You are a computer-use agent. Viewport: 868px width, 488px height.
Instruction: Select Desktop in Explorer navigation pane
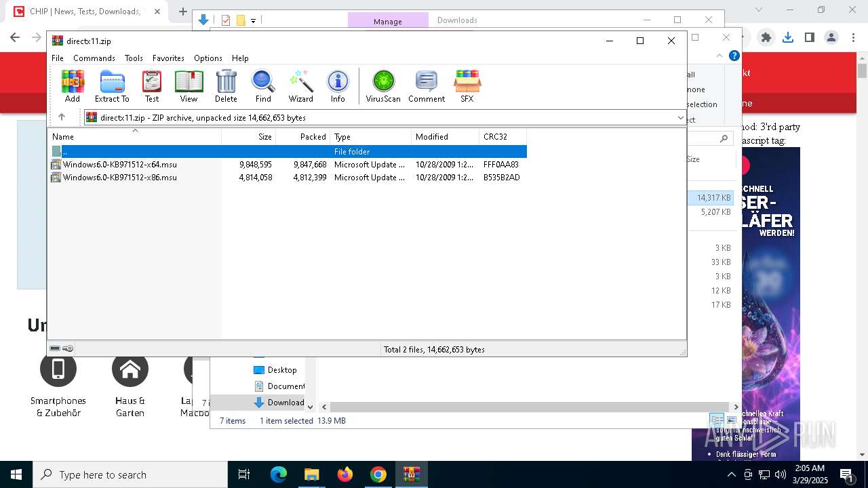coord(282,370)
